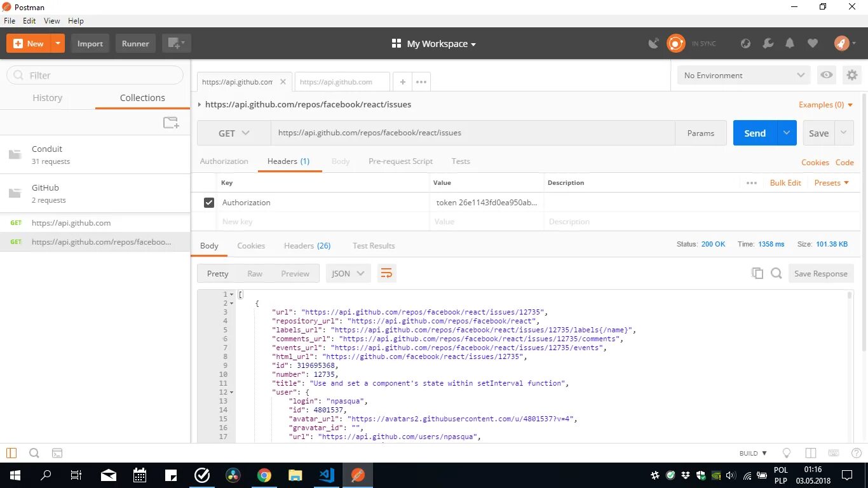Open the Pre-request Script tab
This screenshot has width=868, height=488.
(400, 161)
